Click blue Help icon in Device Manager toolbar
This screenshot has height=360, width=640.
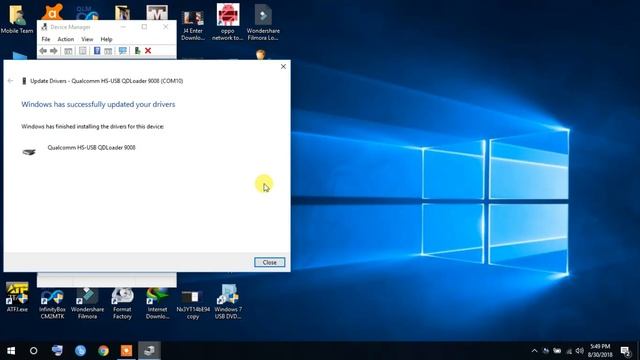click(97, 51)
